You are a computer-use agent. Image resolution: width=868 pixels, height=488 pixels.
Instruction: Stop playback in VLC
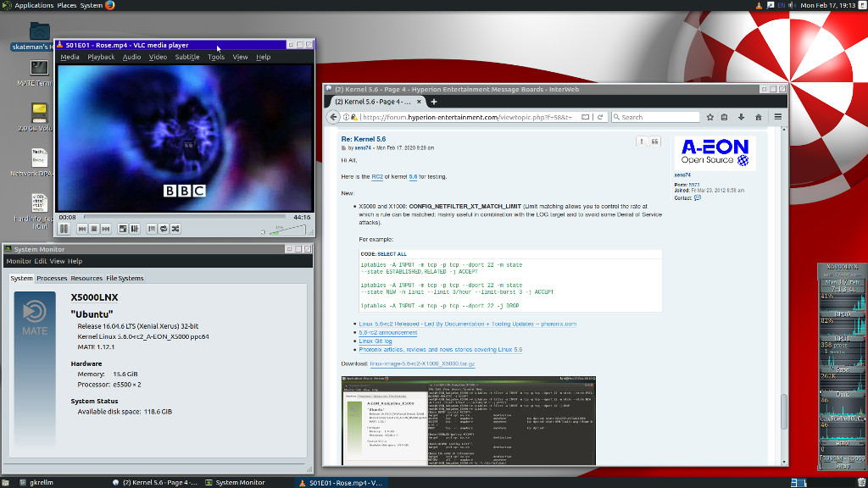(94, 229)
